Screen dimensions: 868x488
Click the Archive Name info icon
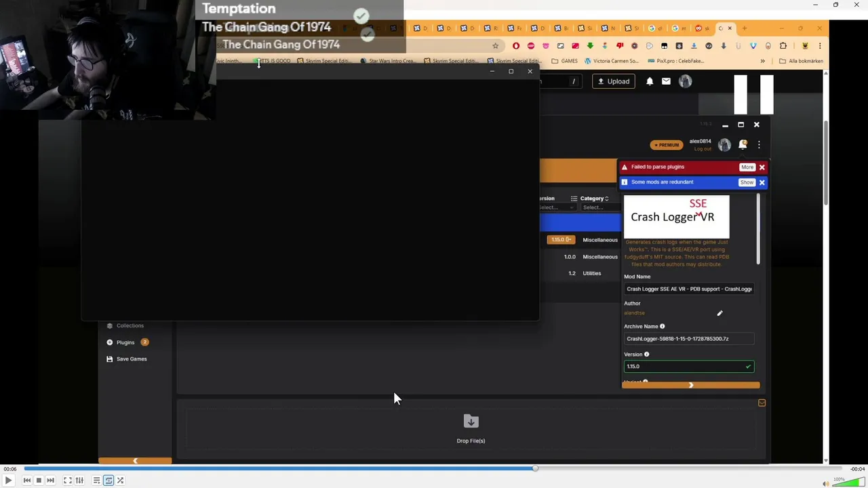[663, 327]
